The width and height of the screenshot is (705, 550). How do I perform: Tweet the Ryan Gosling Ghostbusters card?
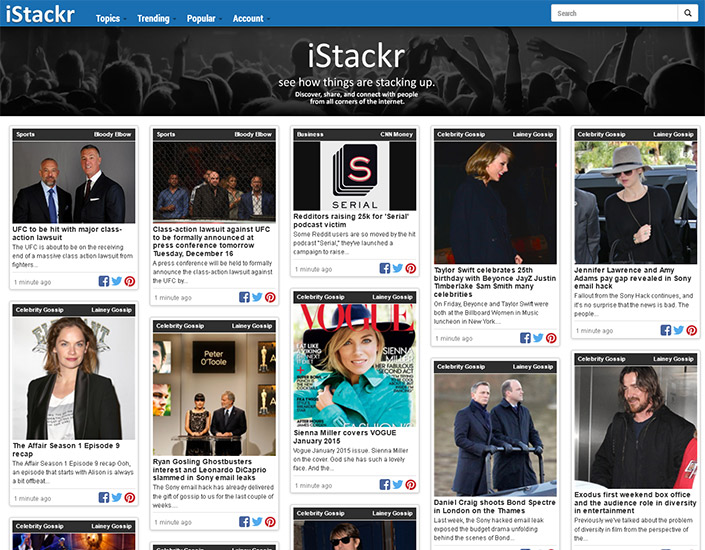click(x=257, y=522)
